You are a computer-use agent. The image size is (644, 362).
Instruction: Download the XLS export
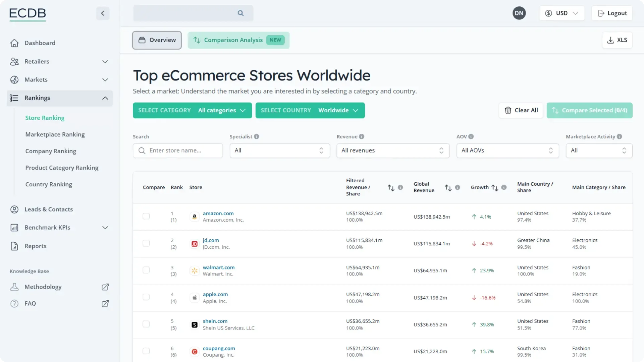tap(617, 40)
